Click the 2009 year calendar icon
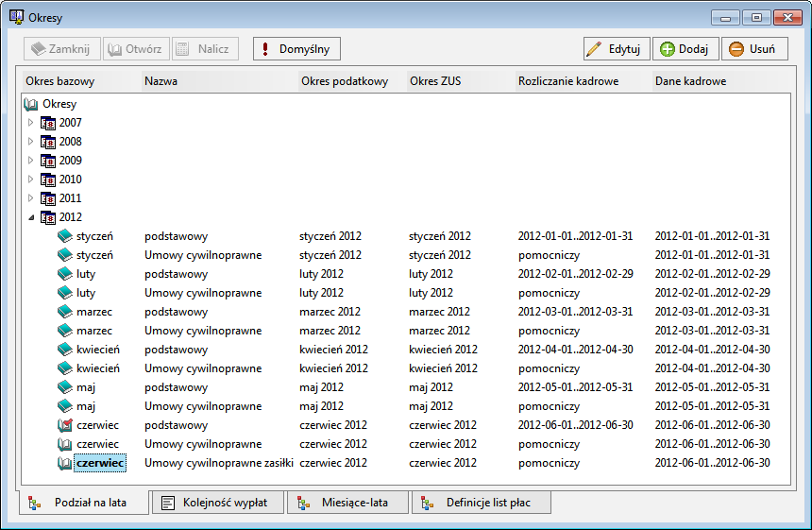The height and width of the screenshot is (530, 812). coord(48,162)
